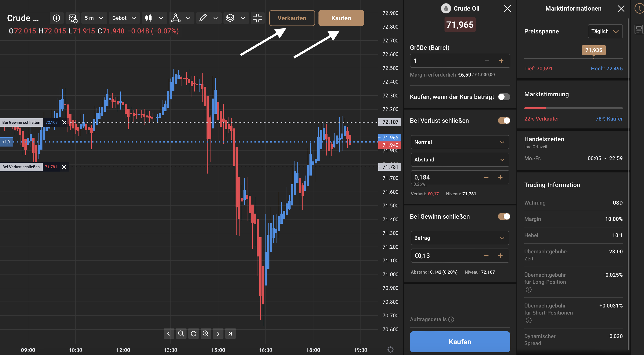Click the Crude ... instrument title
This screenshot has height=355, width=644.
(23, 18)
